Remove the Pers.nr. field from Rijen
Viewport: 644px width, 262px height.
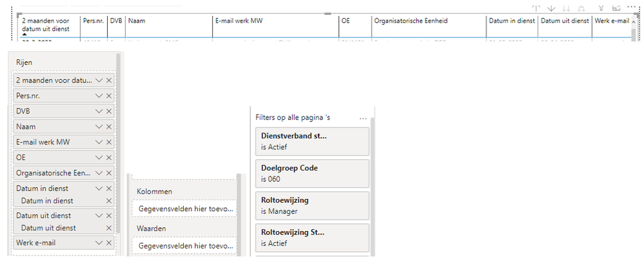click(x=109, y=96)
